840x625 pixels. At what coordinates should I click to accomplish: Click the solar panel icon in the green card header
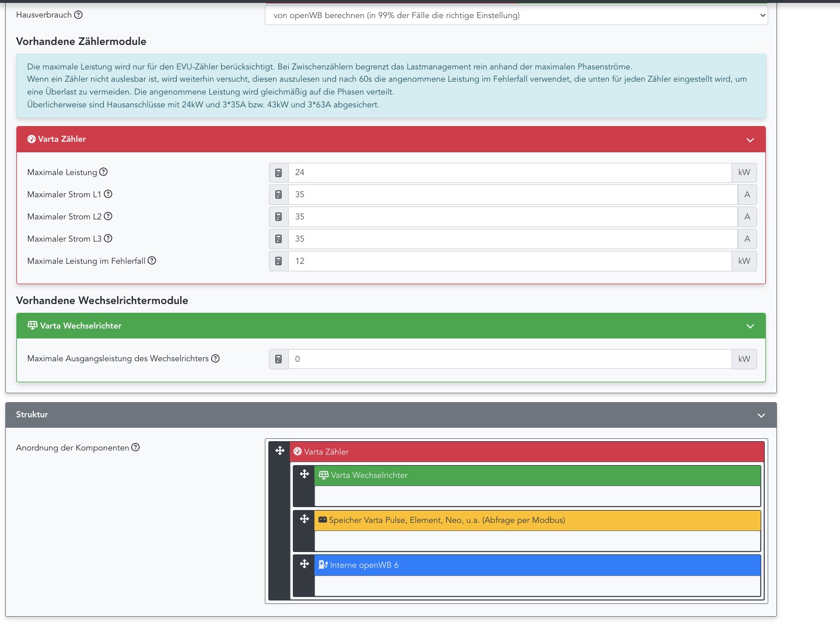(x=33, y=326)
